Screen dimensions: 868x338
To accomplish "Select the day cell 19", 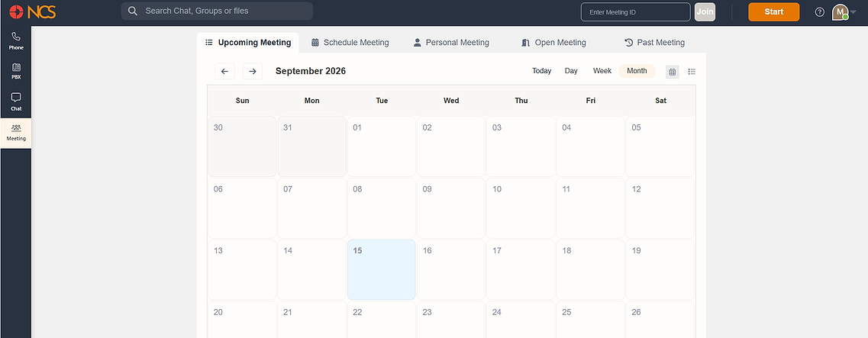I will click(660, 269).
